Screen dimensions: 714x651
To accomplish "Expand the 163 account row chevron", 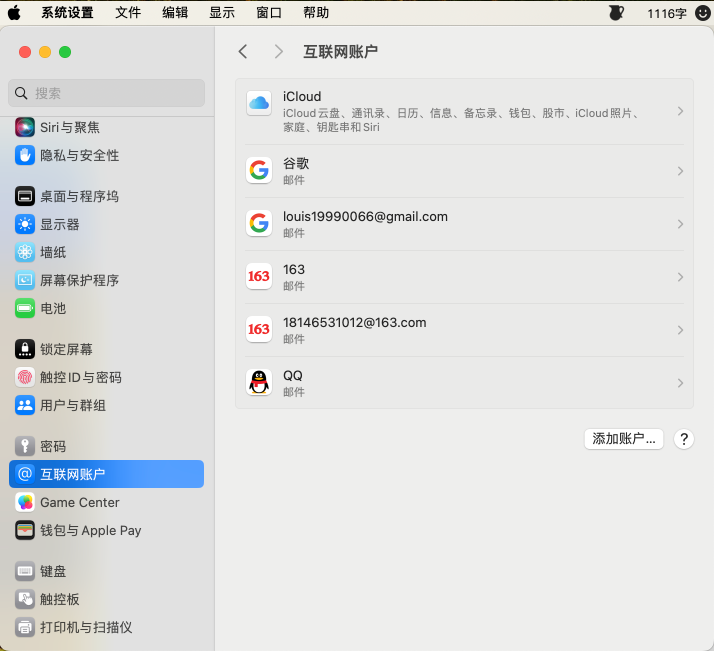I will point(680,277).
